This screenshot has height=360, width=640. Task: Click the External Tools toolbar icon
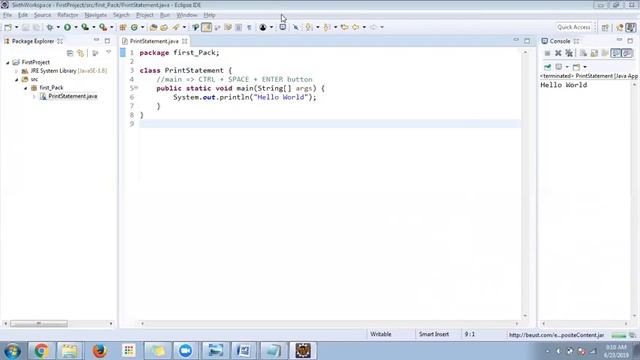tap(103, 27)
